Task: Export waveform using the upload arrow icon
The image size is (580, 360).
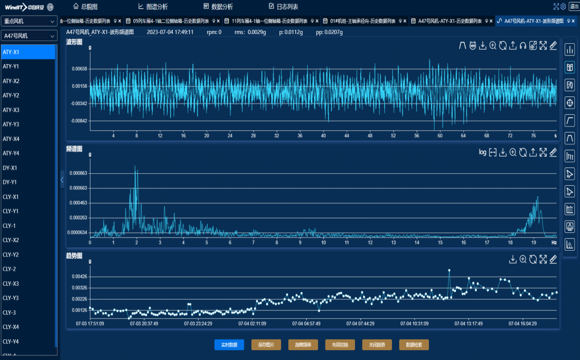Action: [513, 46]
